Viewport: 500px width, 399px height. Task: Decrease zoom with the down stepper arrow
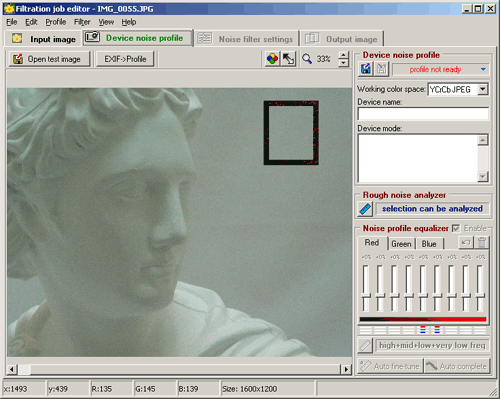(x=343, y=63)
